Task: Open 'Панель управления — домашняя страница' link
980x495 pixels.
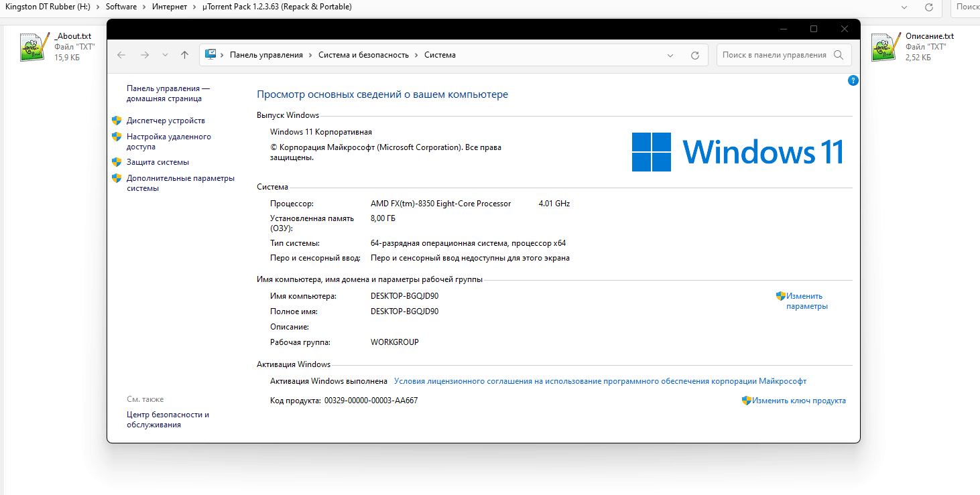Action: click(x=168, y=93)
